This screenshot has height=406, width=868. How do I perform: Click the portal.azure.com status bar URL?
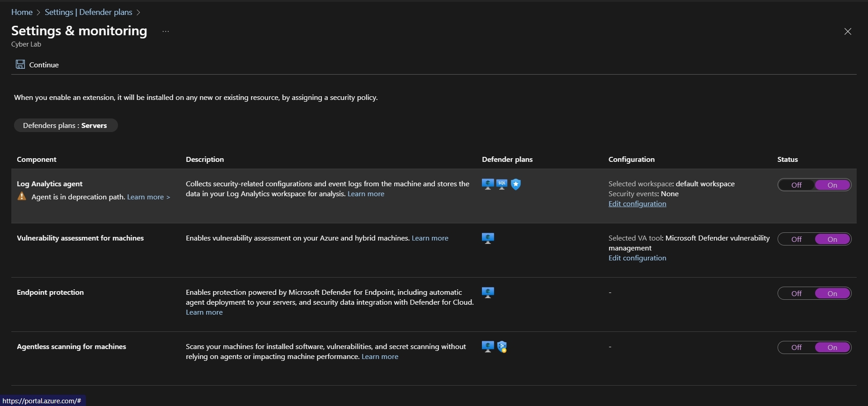(42, 401)
